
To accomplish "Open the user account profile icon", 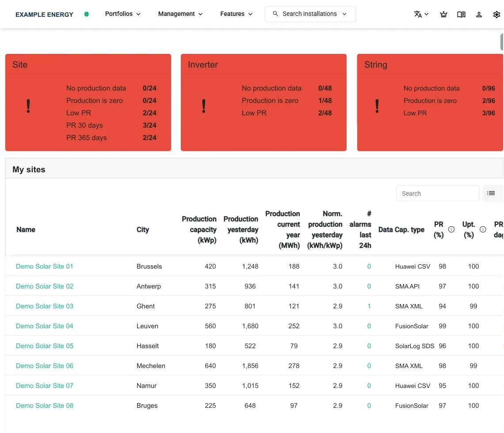I will [479, 14].
